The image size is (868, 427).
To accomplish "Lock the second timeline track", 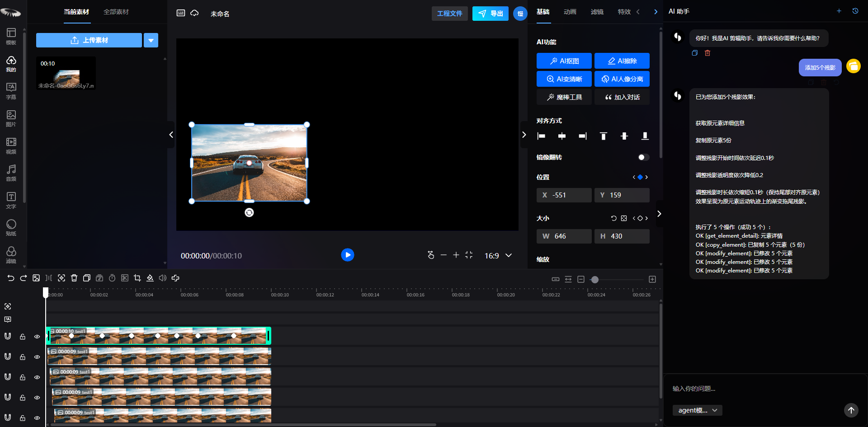I will click(x=23, y=357).
